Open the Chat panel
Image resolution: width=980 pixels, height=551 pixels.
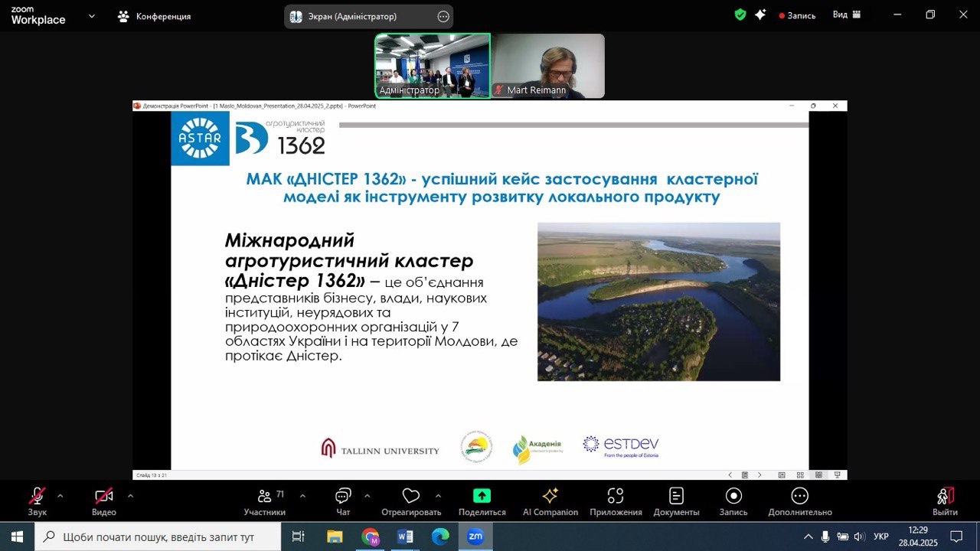[343, 496]
